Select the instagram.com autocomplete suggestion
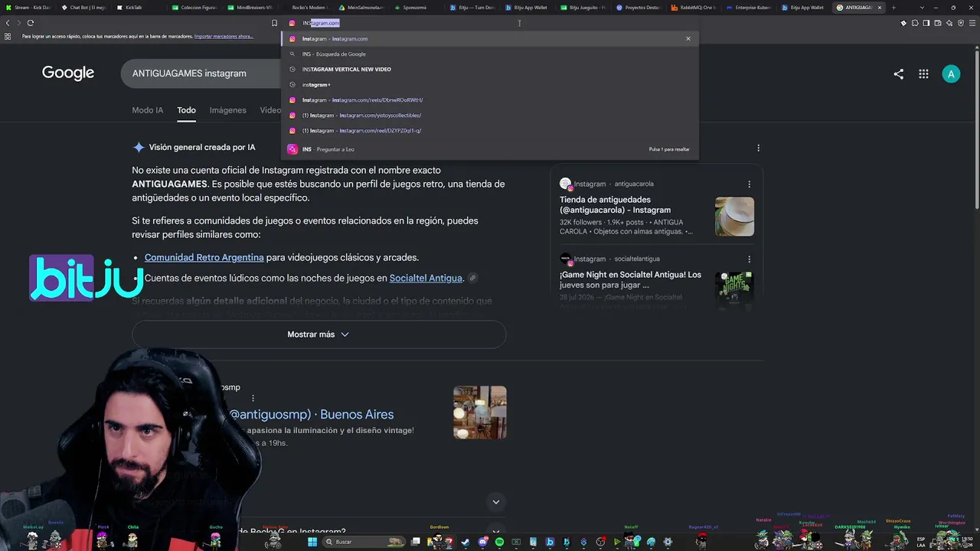The image size is (980, 551). 490,38
